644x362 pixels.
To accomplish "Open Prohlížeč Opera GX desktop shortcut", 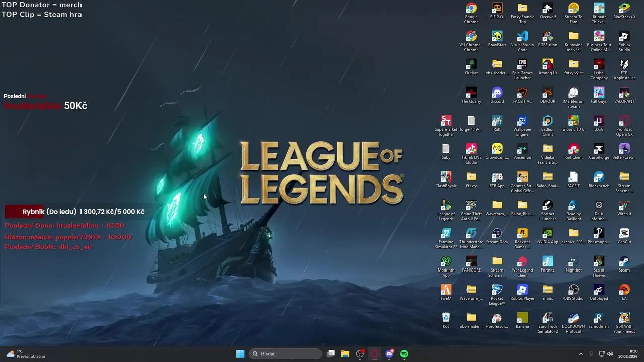I will point(624,126).
